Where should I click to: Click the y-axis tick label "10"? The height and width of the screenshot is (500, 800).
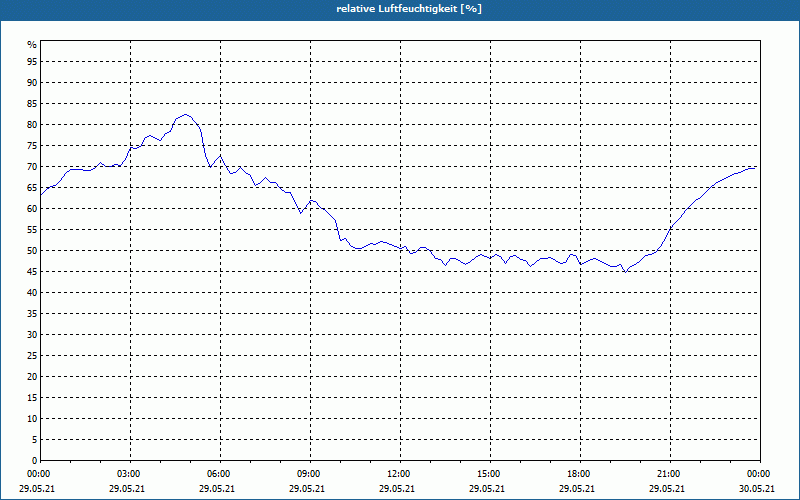pos(32,418)
